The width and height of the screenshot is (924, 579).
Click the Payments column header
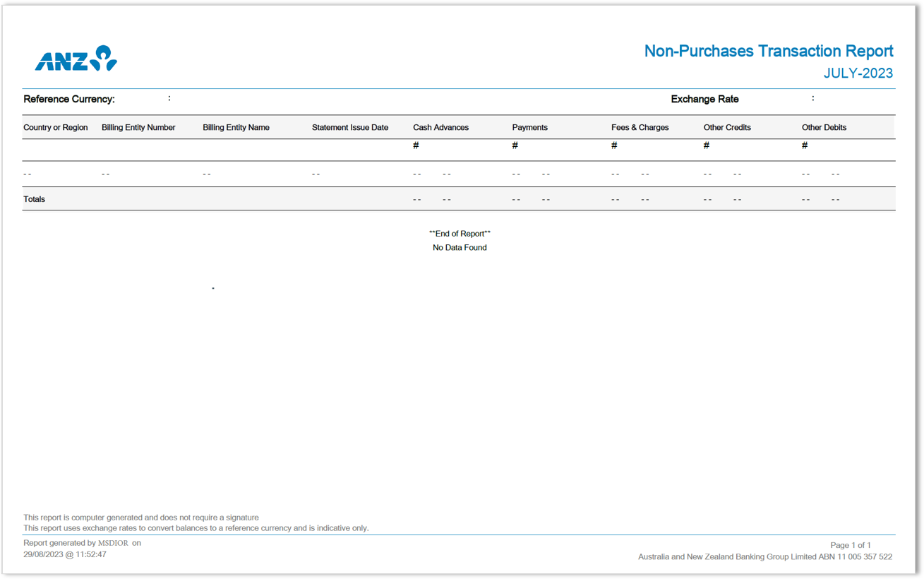coord(530,127)
